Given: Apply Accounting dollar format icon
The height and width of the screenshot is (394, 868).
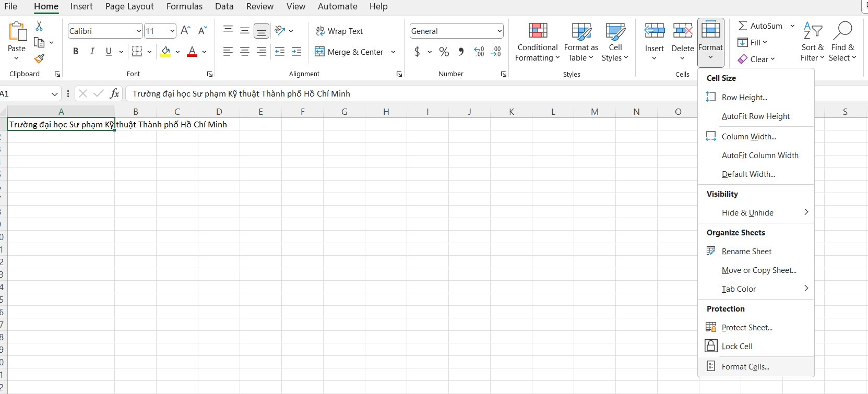Looking at the screenshot, I should point(417,52).
